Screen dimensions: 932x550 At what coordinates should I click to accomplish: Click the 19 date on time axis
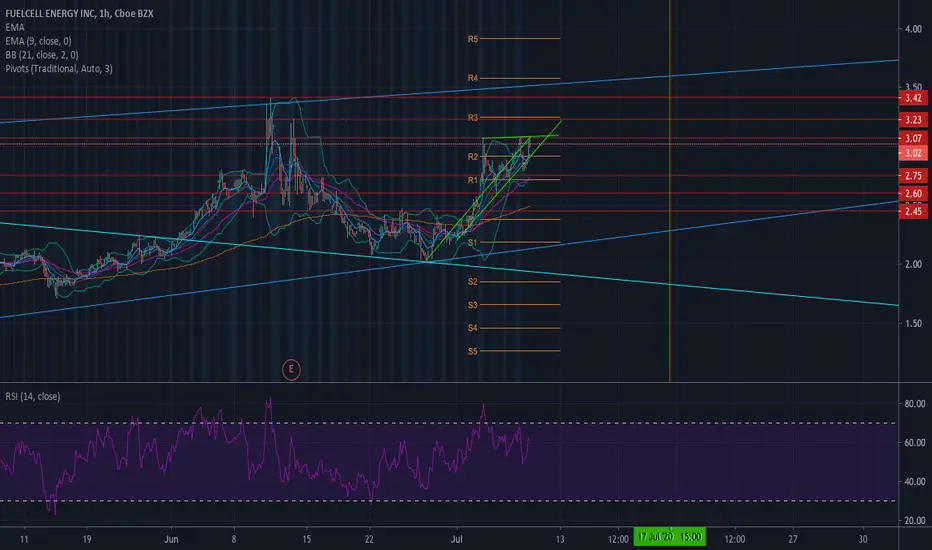pyautogui.click(x=87, y=539)
